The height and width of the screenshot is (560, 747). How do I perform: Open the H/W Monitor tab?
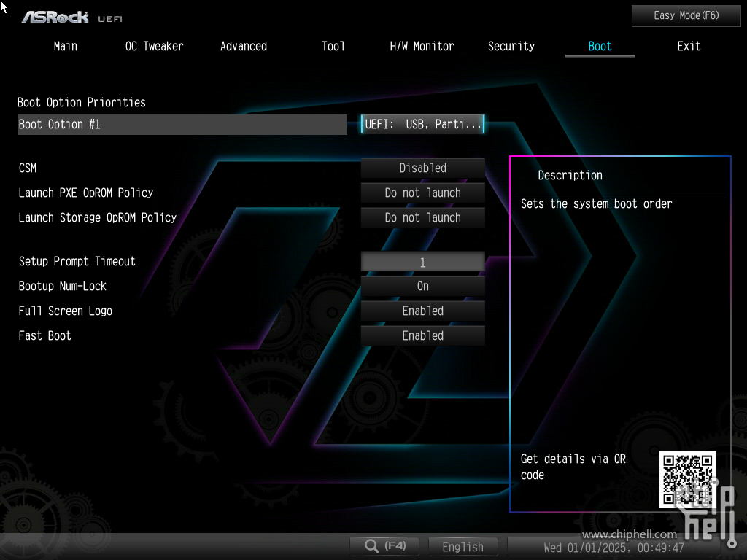pyautogui.click(x=422, y=46)
